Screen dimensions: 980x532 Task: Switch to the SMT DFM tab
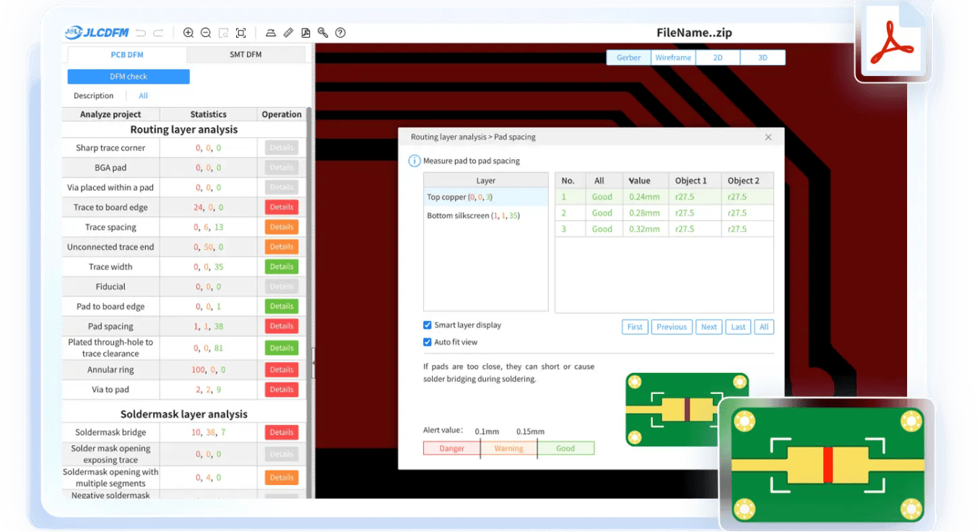pos(246,54)
